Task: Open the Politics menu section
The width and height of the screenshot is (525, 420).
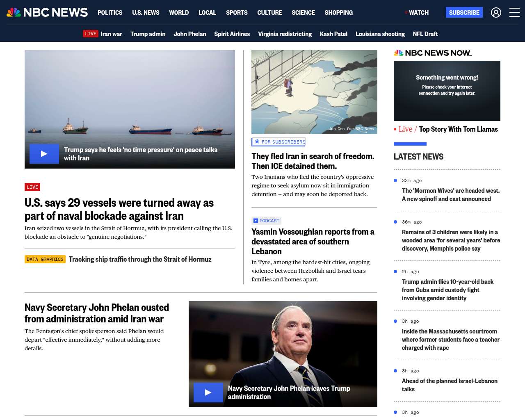Action: coord(110,13)
